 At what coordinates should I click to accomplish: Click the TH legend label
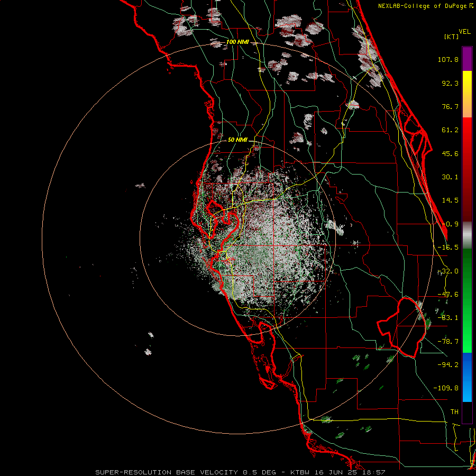pyautogui.click(x=454, y=412)
